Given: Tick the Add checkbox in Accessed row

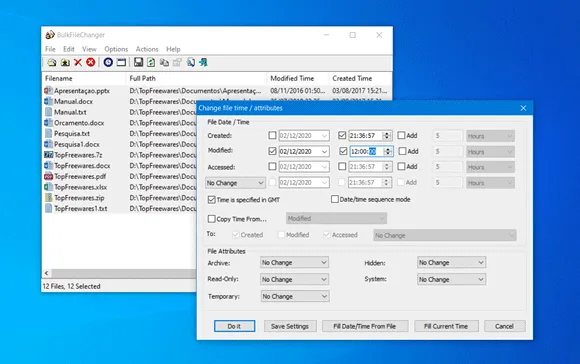Looking at the screenshot, I should tap(401, 166).
